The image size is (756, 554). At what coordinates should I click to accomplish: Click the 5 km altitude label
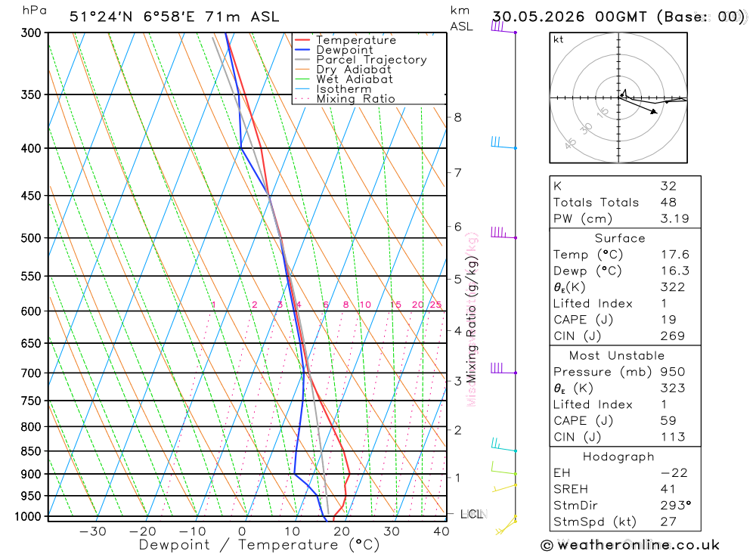(457, 279)
